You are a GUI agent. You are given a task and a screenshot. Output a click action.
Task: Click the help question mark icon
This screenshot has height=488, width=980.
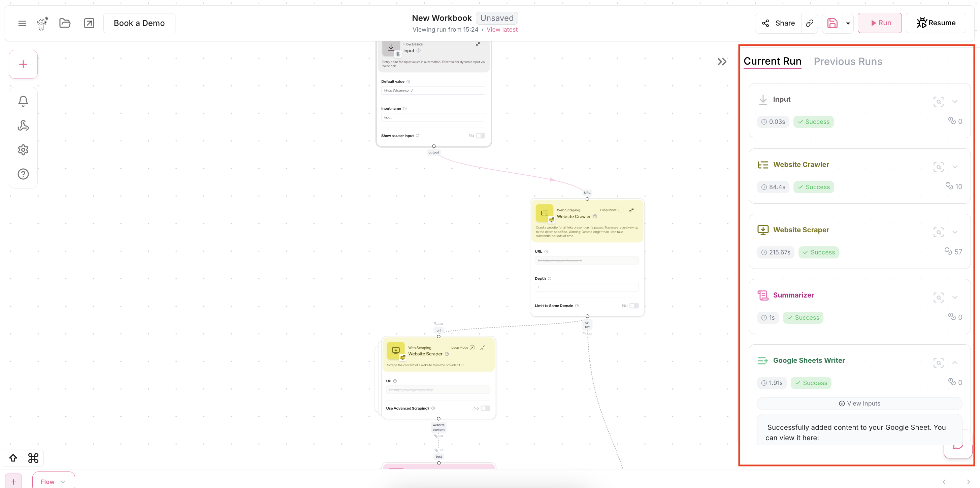point(23,174)
